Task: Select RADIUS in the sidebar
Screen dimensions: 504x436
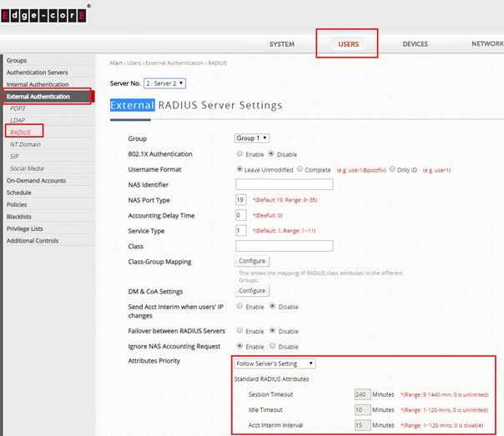Action: 21,132
